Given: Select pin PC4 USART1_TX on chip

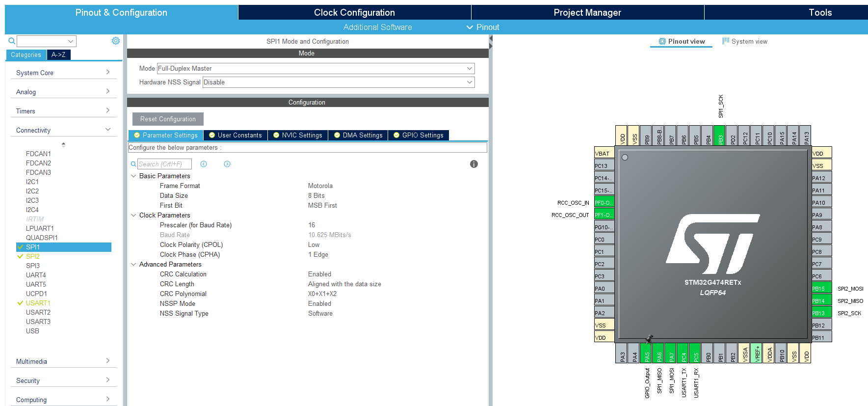Looking at the screenshot, I should click(683, 353).
